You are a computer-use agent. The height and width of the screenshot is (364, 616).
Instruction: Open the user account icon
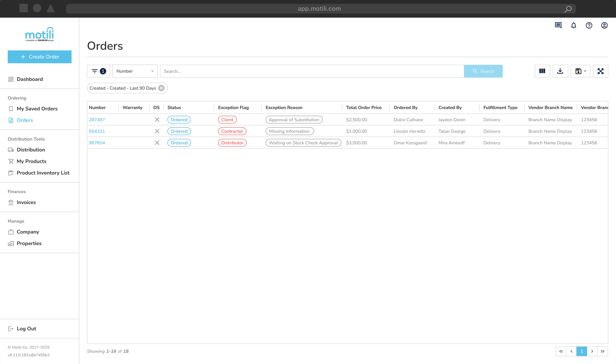pos(604,25)
